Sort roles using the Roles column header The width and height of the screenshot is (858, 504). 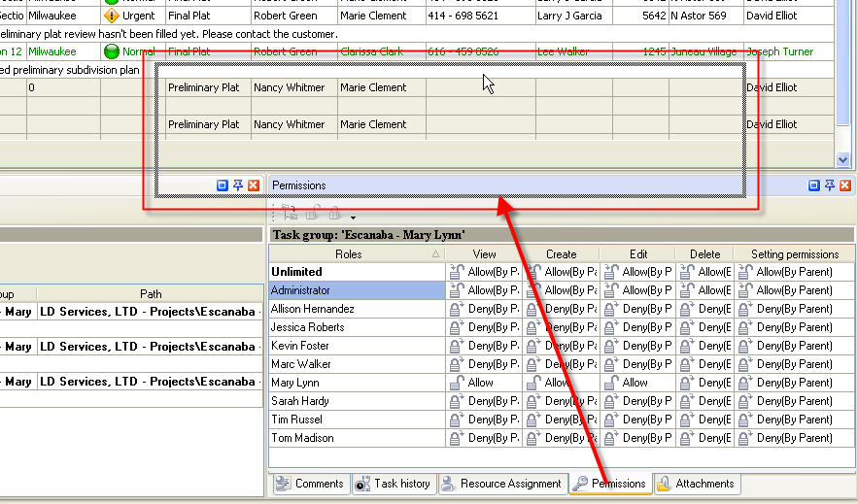[x=349, y=254]
